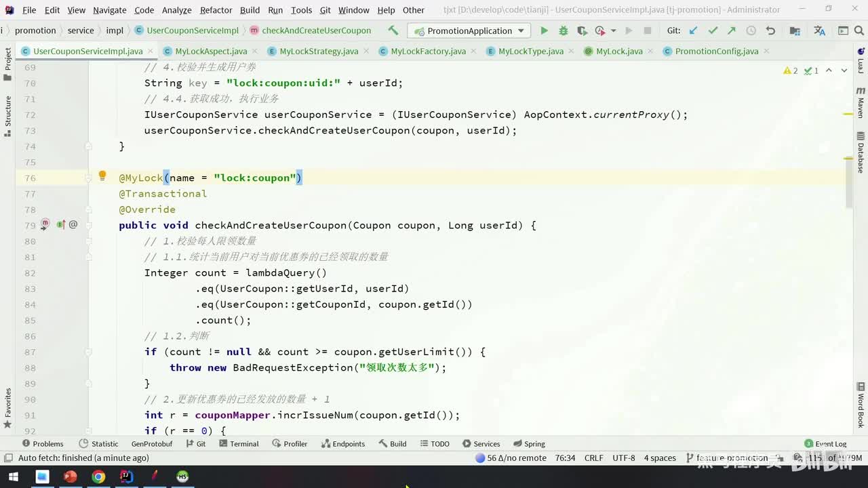
Task: Open the TODO tool window
Action: pyautogui.click(x=434, y=444)
